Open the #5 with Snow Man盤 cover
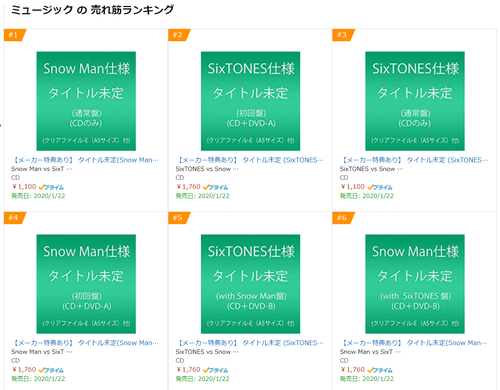Image resolution: width=500 pixels, height=390 pixels. [250, 284]
